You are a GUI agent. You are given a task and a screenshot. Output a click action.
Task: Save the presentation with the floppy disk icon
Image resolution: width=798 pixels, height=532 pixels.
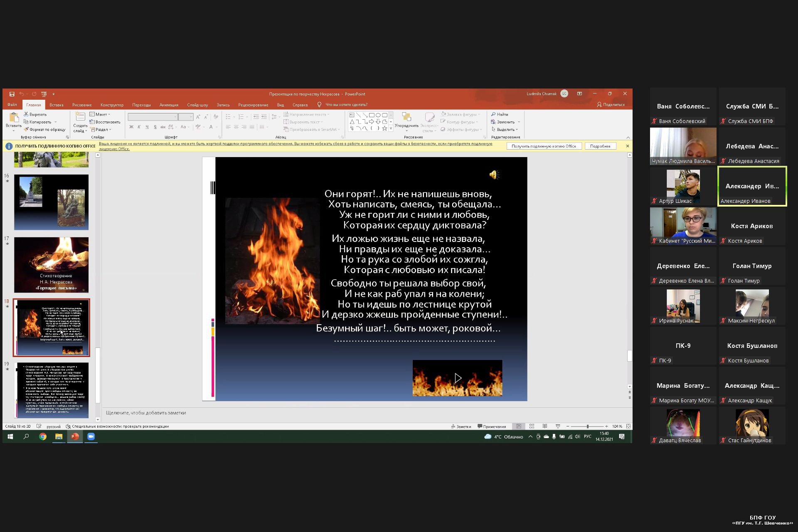[12, 94]
